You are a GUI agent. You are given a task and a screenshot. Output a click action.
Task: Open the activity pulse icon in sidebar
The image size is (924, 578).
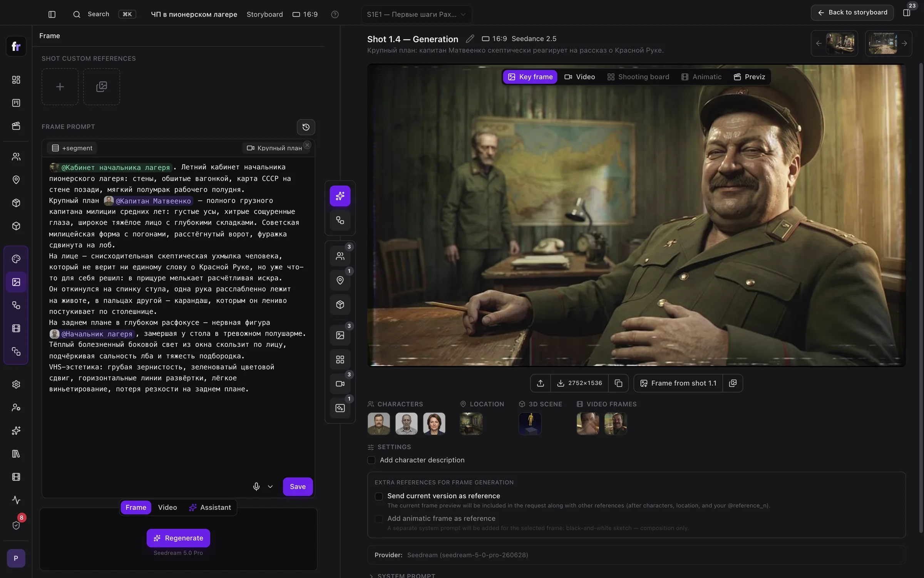click(16, 500)
